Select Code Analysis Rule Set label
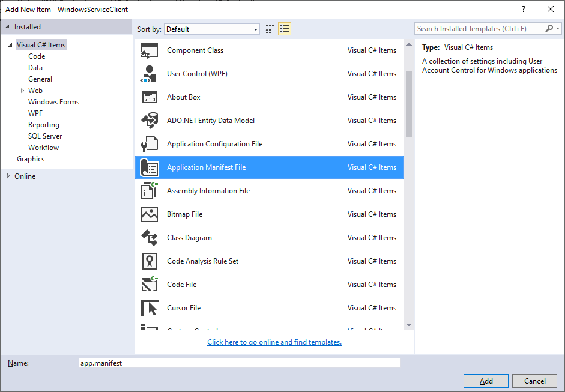Screen dimensions: 565x392 tap(202, 261)
